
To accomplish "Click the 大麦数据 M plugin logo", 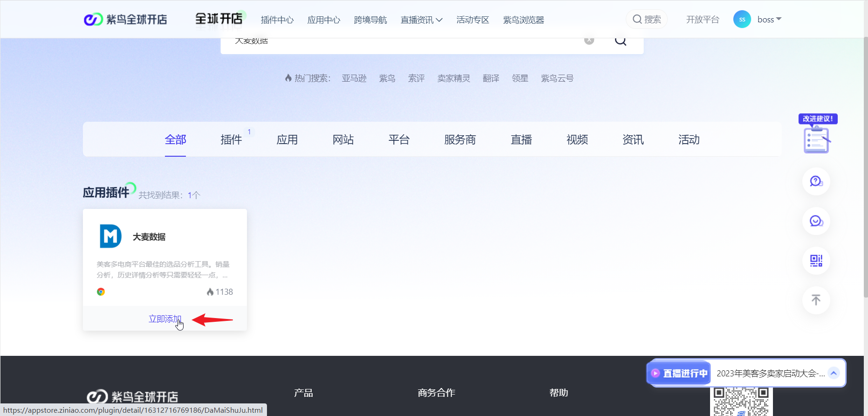I will (x=111, y=236).
